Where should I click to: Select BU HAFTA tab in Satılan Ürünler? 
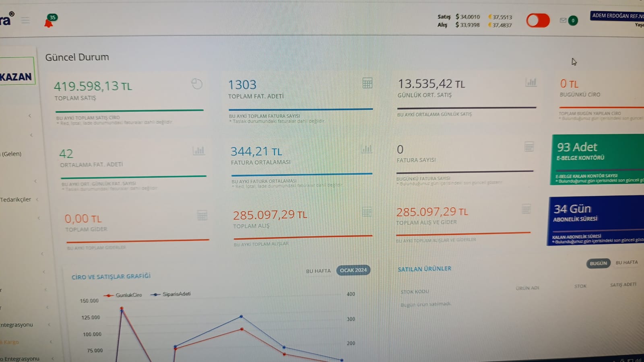click(627, 263)
